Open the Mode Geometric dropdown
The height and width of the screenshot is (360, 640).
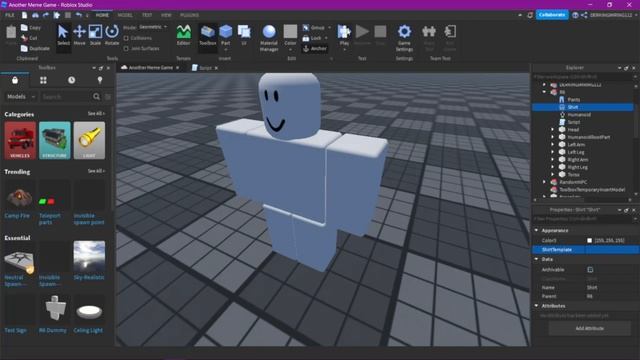pyautogui.click(x=153, y=27)
